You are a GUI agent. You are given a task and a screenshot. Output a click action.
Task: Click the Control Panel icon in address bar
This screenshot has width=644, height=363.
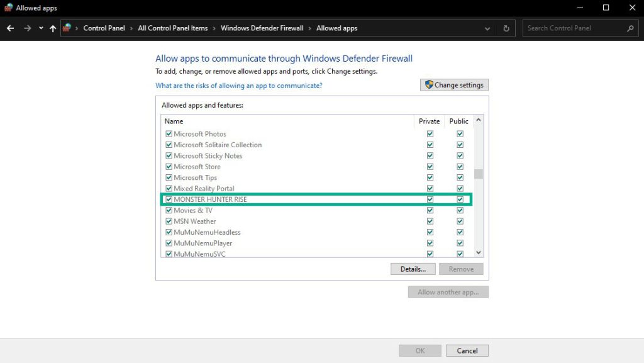pos(67,28)
